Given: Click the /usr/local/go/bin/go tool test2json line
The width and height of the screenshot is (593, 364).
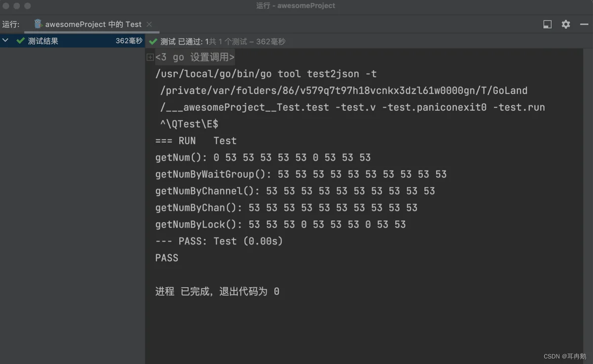Looking at the screenshot, I should 266,74.
